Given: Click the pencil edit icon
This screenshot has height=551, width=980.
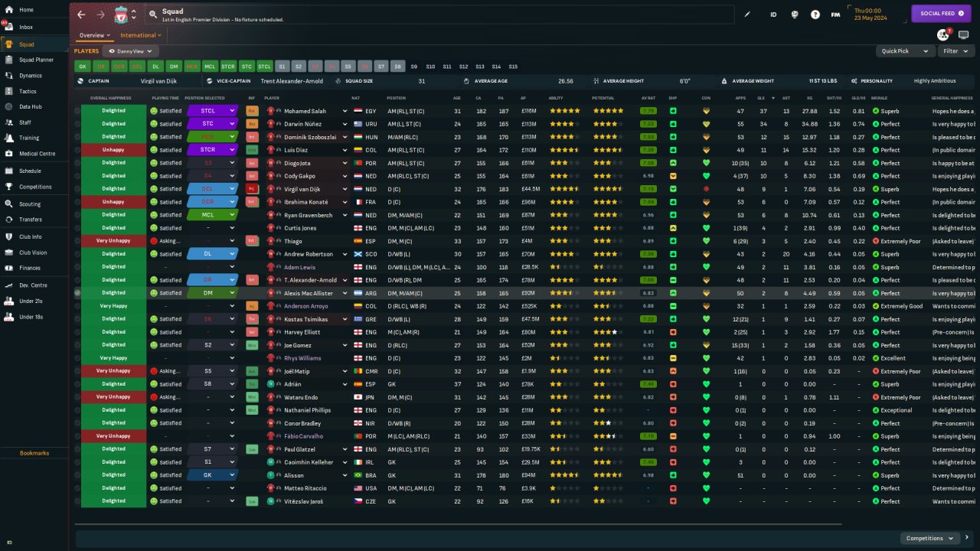Looking at the screenshot, I should click(748, 15).
